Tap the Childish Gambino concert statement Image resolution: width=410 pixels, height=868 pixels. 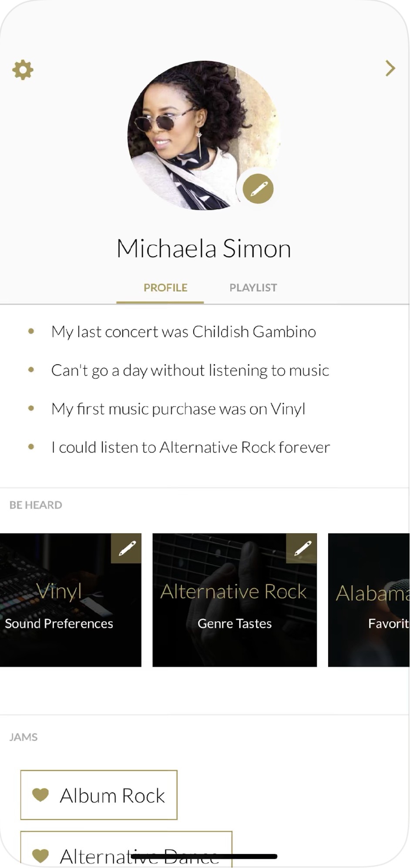tap(183, 332)
